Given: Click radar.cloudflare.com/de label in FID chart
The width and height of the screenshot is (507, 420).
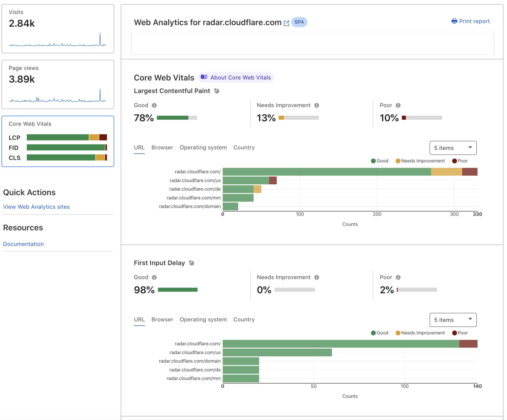Looking at the screenshot, I should pos(195,370).
